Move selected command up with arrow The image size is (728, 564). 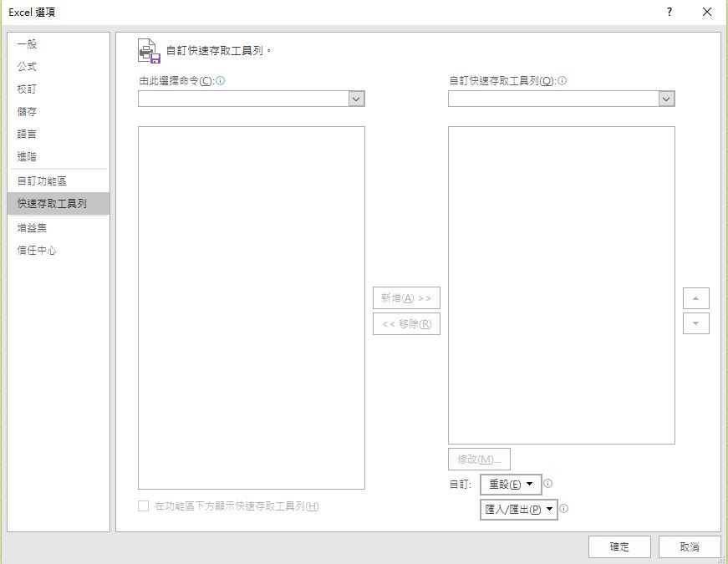(696, 298)
